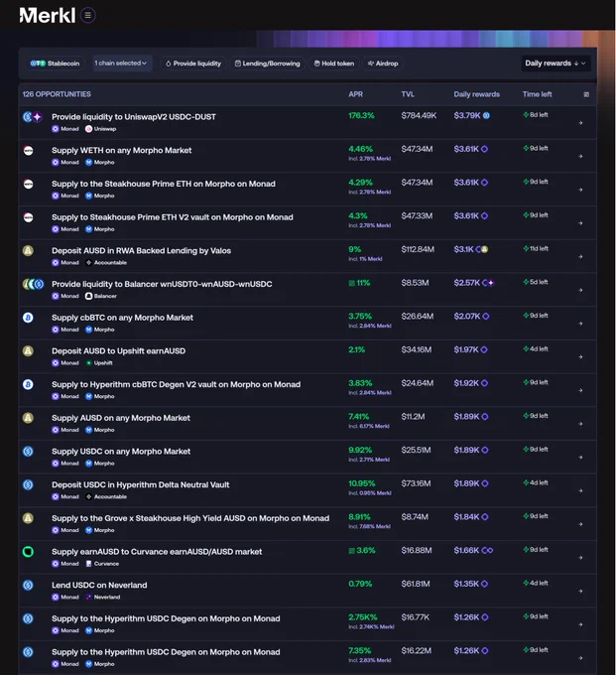
Task: Click Monad chain tag under Lend USDC Neverland
Action: (65, 598)
